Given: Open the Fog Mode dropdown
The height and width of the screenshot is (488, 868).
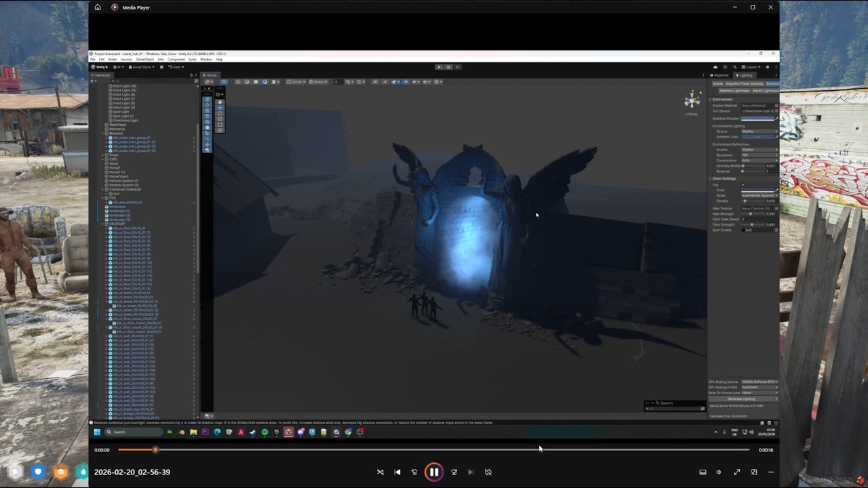Looking at the screenshot, I should click(x=759, y=195).
